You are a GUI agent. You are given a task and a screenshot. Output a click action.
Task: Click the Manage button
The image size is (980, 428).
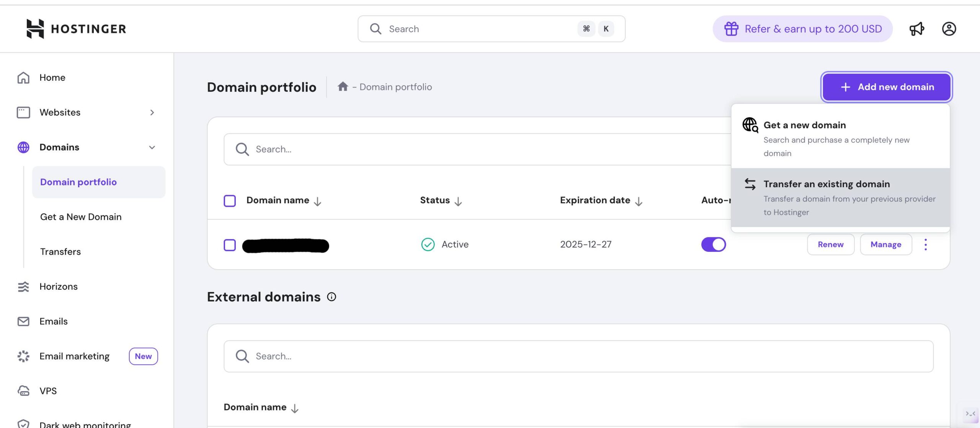pyautogui.click(x=885, y=244)
